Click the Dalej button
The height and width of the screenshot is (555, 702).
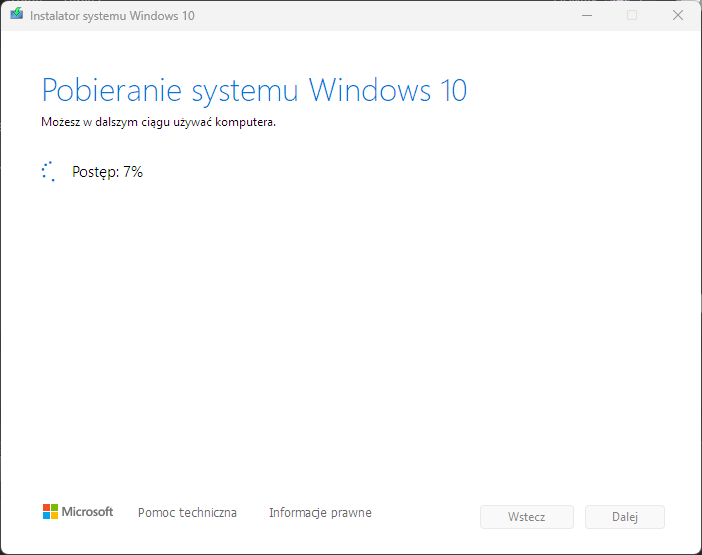tap(625, 517)
